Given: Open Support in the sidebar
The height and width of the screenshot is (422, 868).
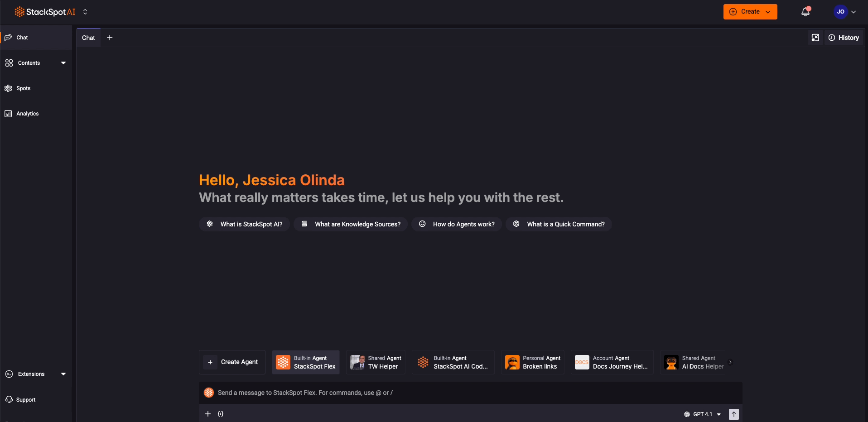Looking at the screenshot, I should [x=25, y=400].
